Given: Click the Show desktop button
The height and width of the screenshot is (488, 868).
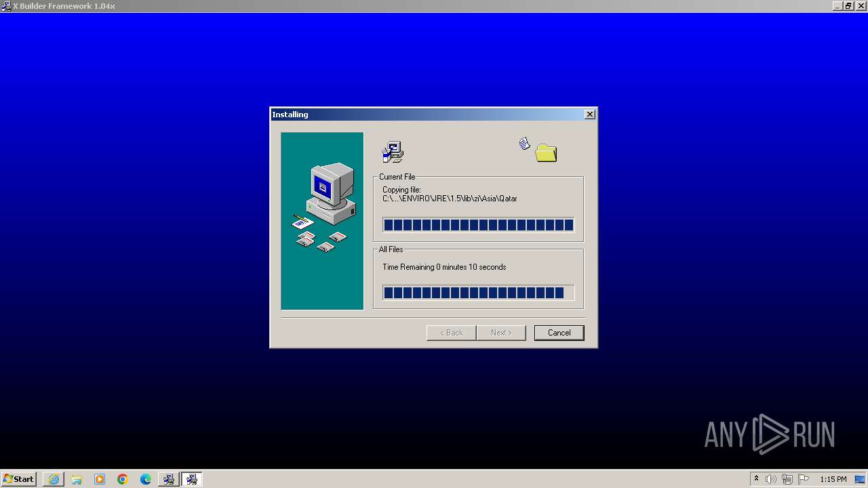Looking at the screenshot, I should click(x=861, y=479).
